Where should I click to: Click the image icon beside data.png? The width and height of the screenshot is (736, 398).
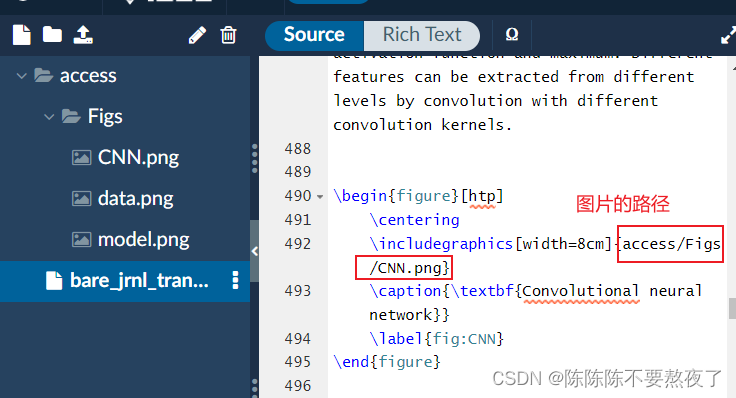point(81,199)
